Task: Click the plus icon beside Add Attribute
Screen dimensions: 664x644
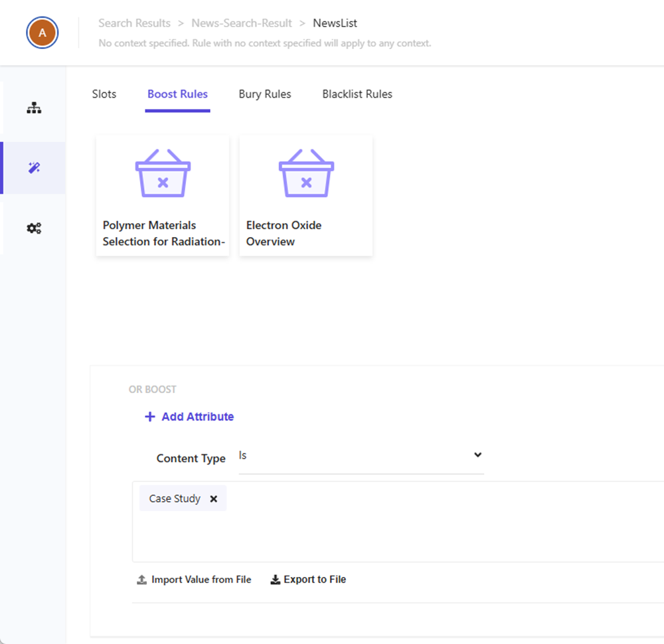Action: click(x=150, y=417)
